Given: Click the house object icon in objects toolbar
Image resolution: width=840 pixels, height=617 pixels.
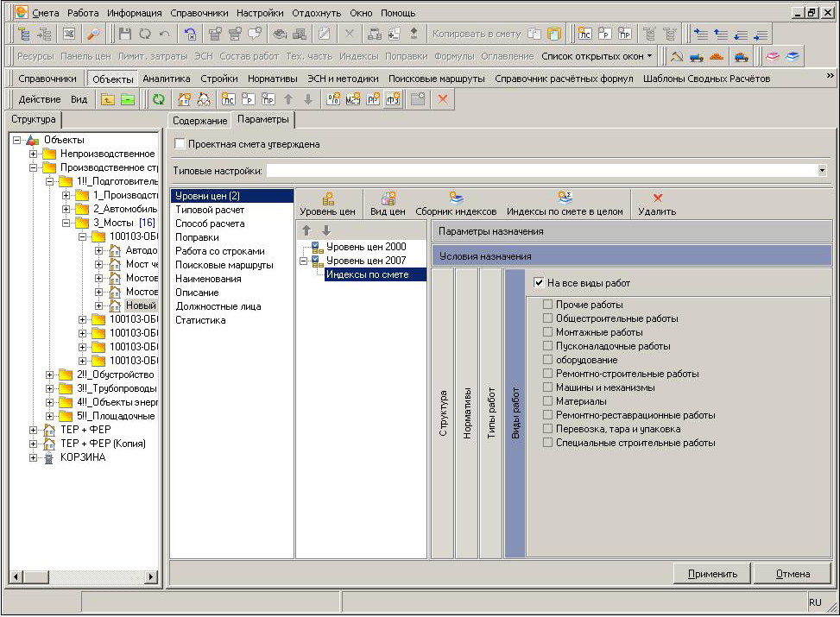Looking at the screenshot, I should [x=184, y=99].
